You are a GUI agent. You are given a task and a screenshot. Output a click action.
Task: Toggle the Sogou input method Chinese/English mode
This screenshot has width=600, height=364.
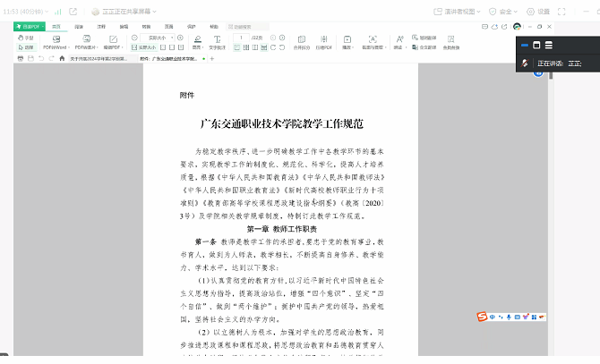point(493,316)
